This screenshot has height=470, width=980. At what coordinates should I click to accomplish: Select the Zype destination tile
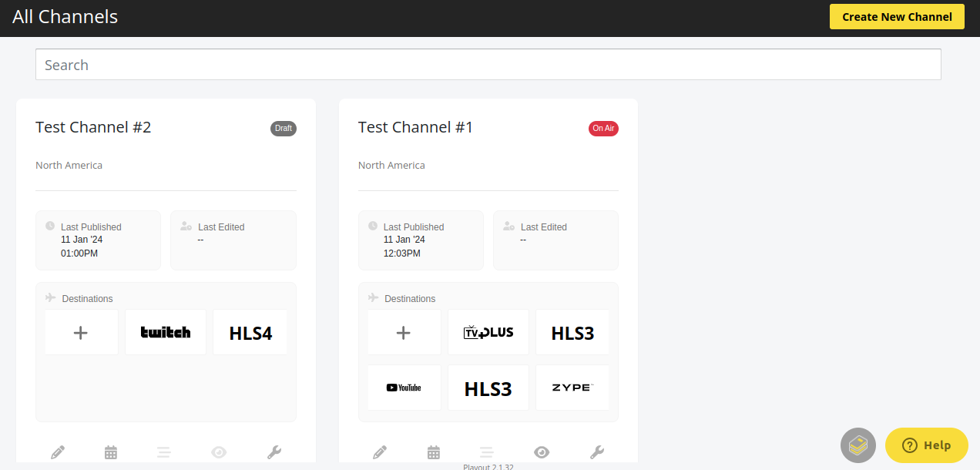click(x=572, y=388)
